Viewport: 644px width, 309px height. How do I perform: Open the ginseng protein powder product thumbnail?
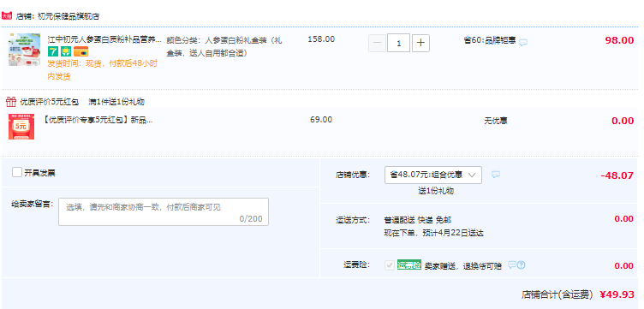(x=25, y=50)
